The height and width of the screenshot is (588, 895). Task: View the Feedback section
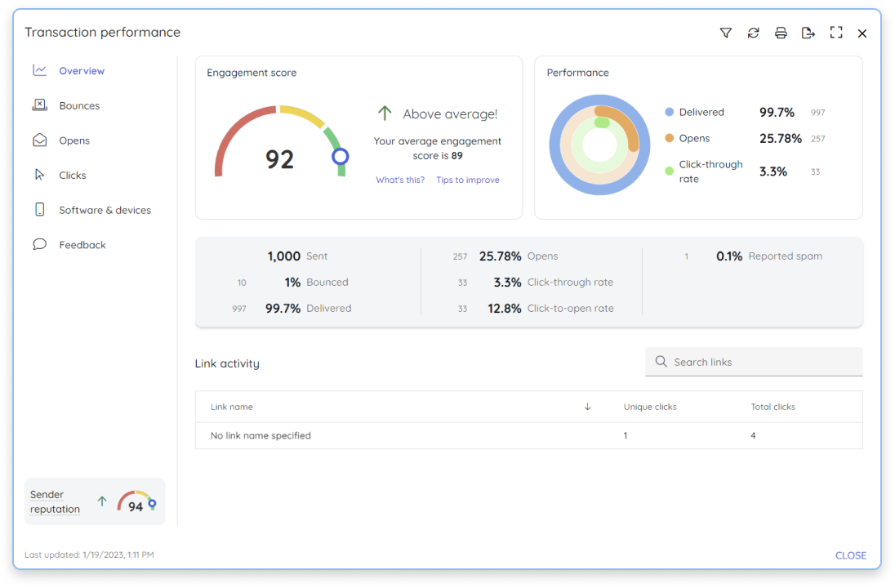[x=82, y=245]
